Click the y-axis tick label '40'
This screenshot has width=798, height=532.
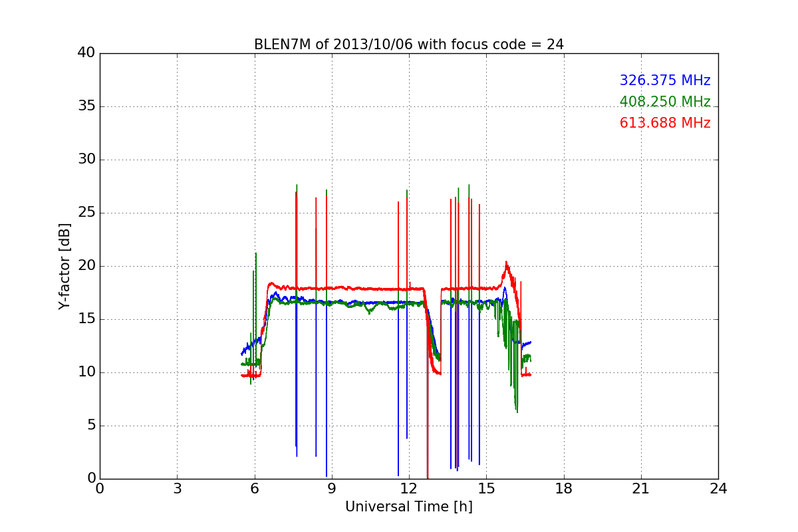point(86,53)
